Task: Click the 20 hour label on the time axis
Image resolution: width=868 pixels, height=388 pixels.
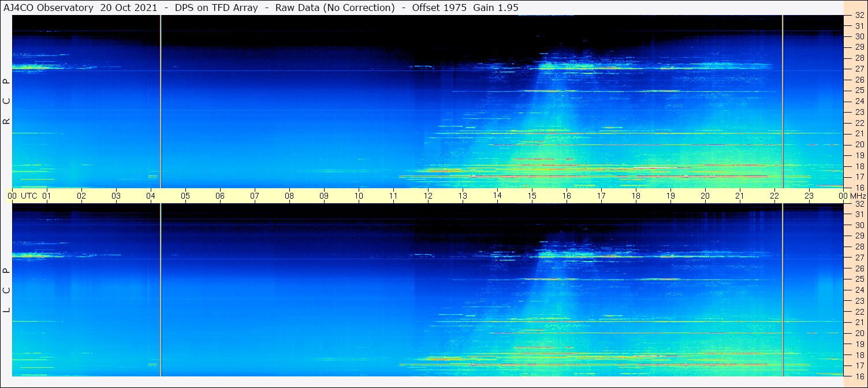Action: tap(705, 196)
